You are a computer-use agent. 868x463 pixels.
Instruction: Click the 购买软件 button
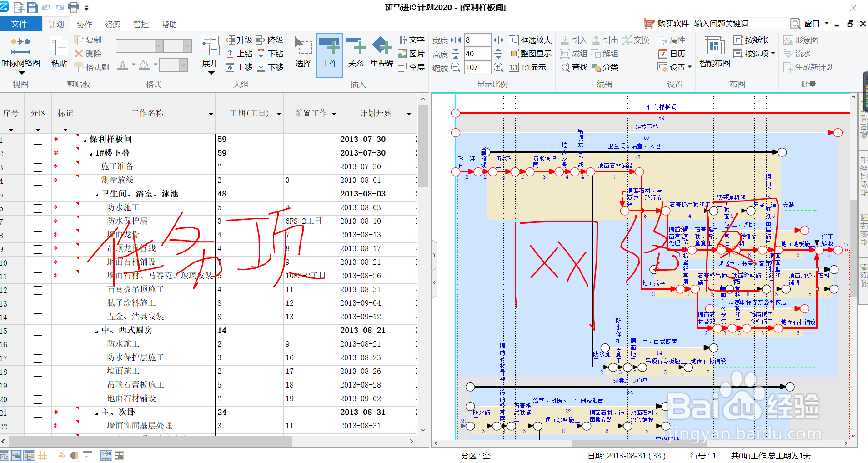tap(667, 24)
